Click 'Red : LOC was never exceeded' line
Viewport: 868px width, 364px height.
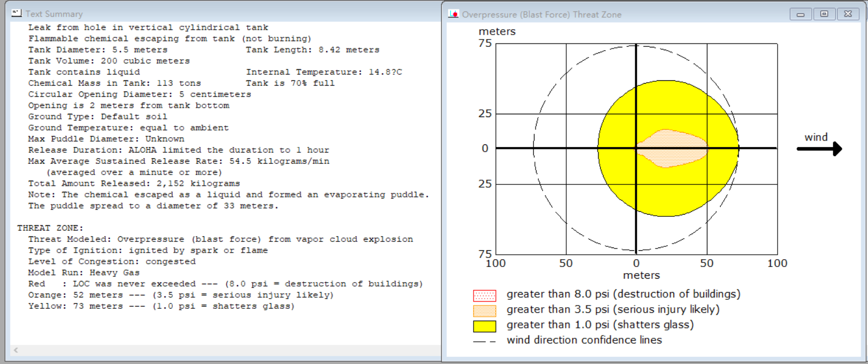click(225, 284)
